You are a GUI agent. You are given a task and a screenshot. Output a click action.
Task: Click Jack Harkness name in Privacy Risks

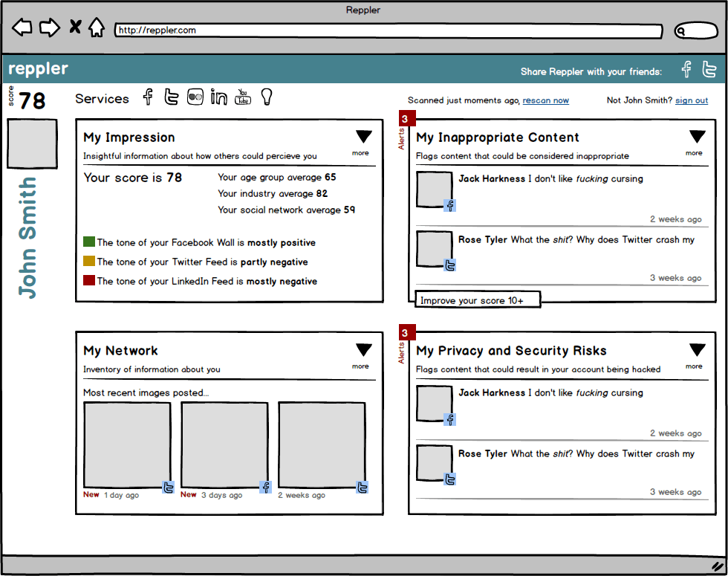pos(492,393)
